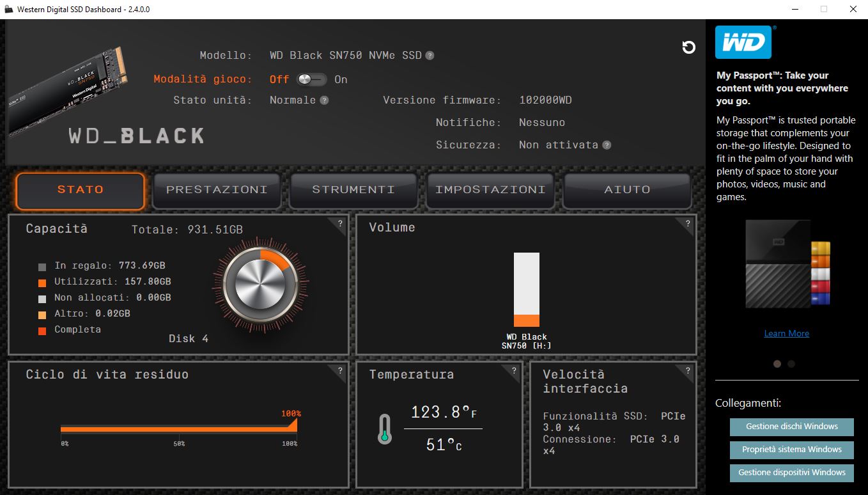
Task: Click the firmware version 102000WD
Action: tap(545, 100)
